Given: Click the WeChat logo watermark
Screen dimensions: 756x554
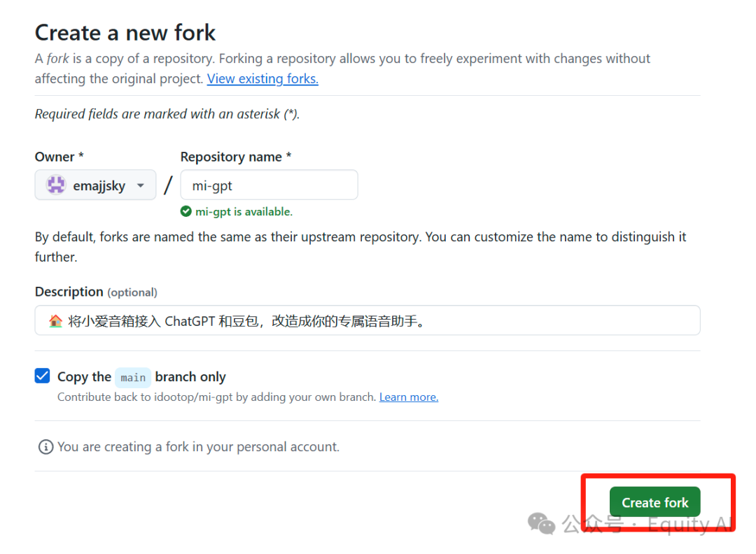Looking at the screenshot, I should (x=541, y=523).
